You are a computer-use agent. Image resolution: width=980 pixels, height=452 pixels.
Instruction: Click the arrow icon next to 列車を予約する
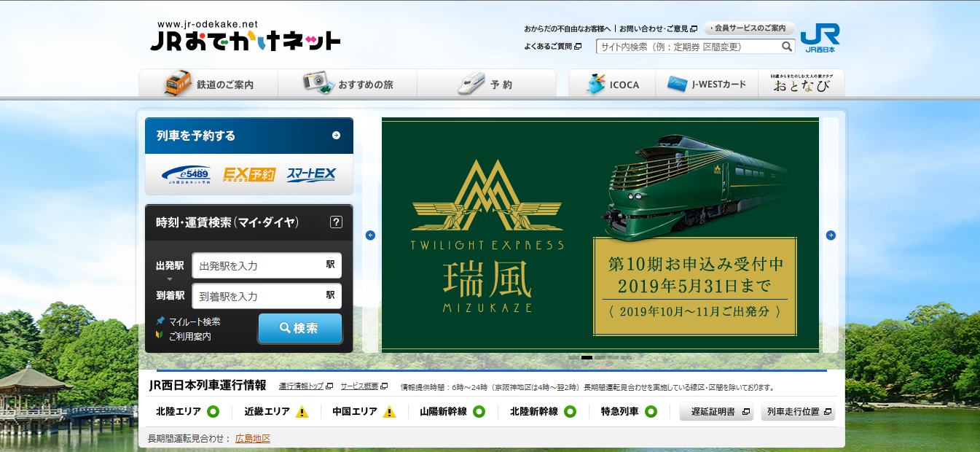pos(336,135)
